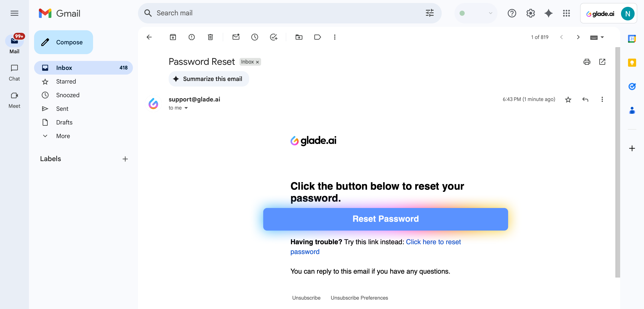
Task: Open the Sent folder
Action: 62,109
